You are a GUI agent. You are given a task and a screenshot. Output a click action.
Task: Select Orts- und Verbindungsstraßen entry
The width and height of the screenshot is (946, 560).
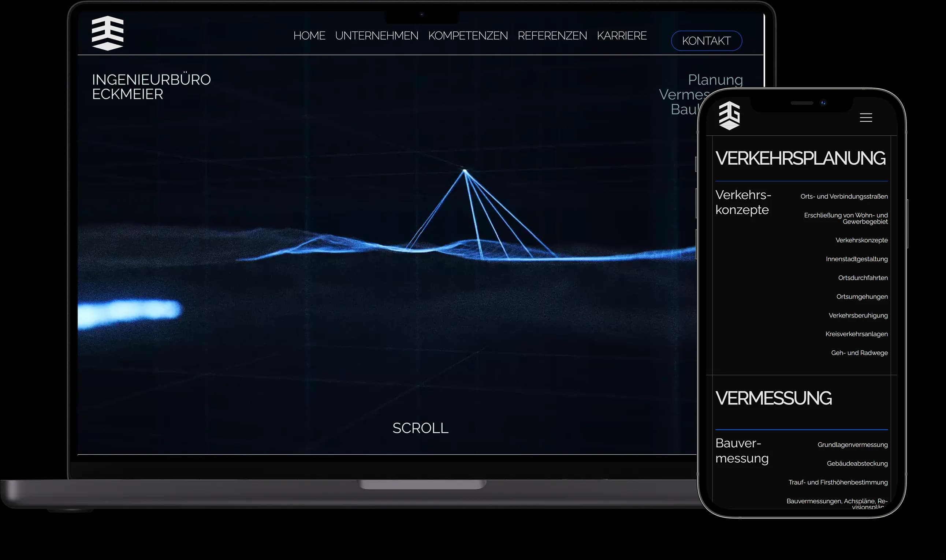[844, 196]
